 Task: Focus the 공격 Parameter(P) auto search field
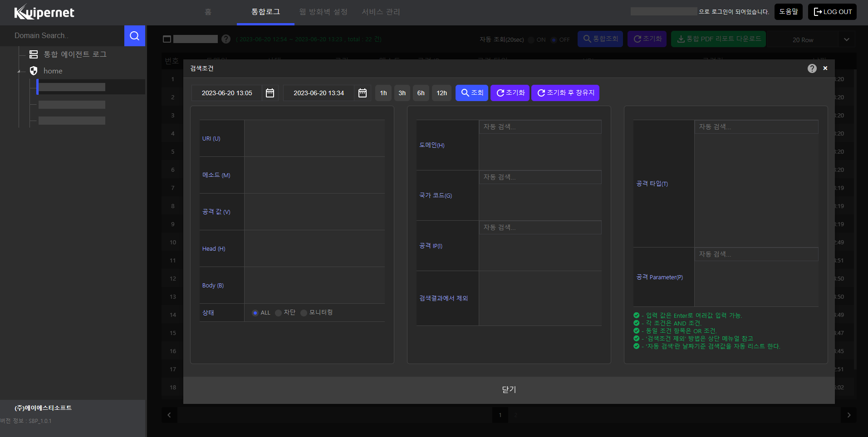(756, 254)
